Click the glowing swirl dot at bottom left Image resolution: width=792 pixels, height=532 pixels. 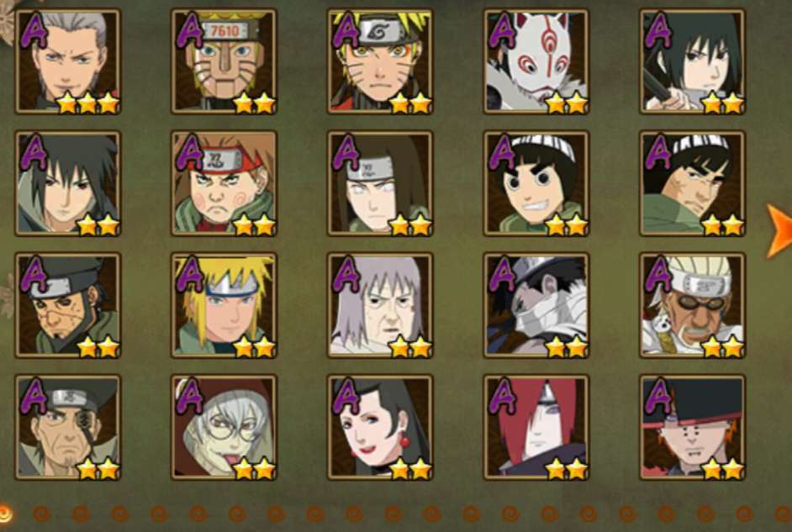(5, 514)
